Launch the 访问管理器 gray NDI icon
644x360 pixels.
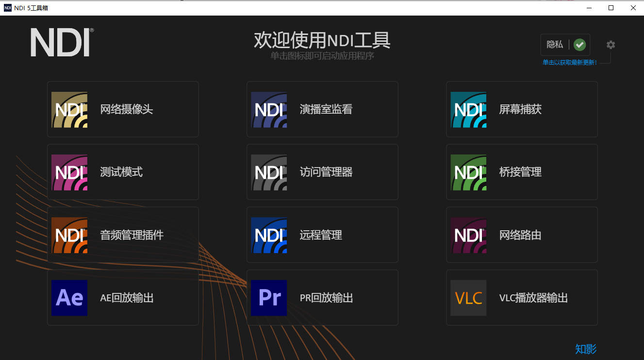point(269,172)
